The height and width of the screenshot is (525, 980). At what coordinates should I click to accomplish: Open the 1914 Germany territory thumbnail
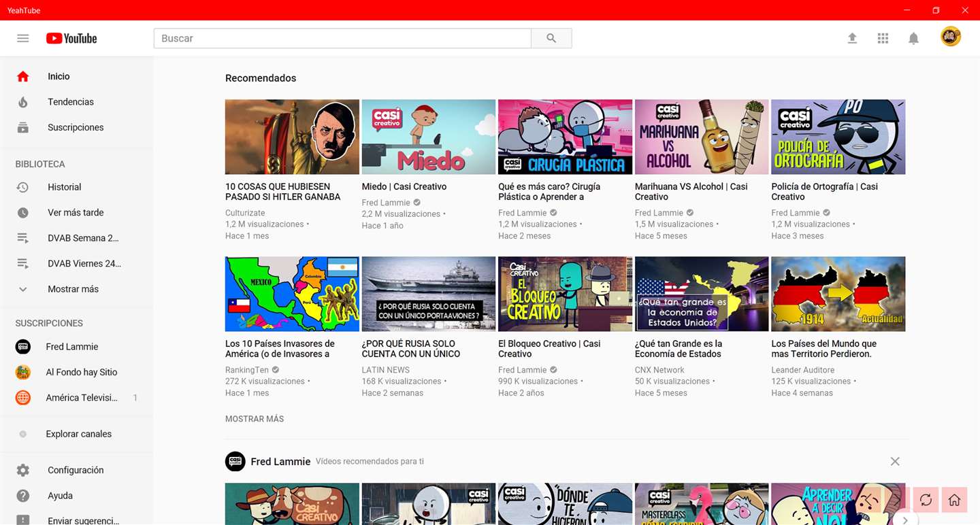click(x=838, y=294)
